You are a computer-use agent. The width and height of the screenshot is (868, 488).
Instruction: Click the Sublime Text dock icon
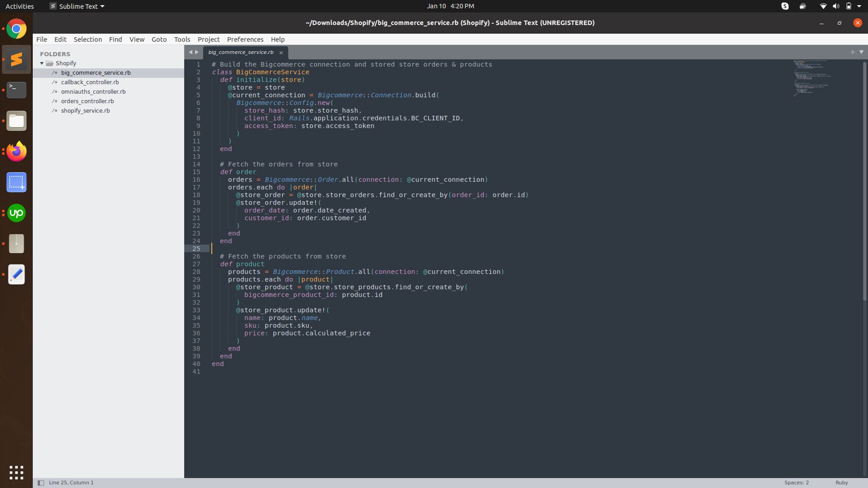16,60
